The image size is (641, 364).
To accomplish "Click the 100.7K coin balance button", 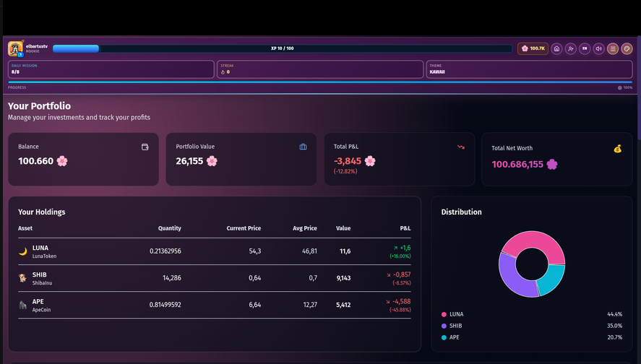I will pyautogui.click(x=533, y=48).
